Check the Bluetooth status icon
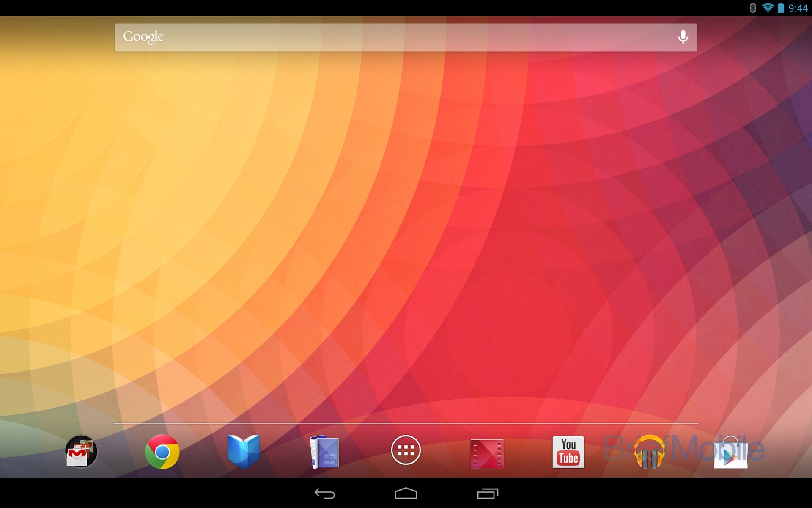Viewport: 812px width, 508px height. 752,7
